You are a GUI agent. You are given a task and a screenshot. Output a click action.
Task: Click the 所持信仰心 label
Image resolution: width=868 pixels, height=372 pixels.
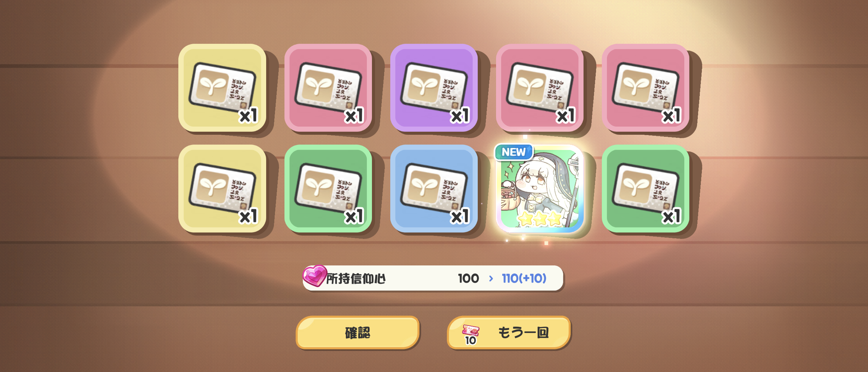point(356,279)
